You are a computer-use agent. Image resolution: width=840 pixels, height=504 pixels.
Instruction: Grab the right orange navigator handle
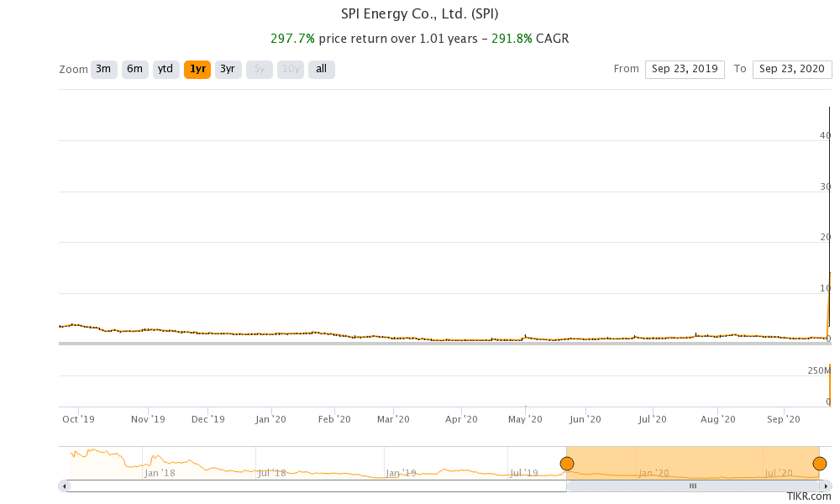820,464
